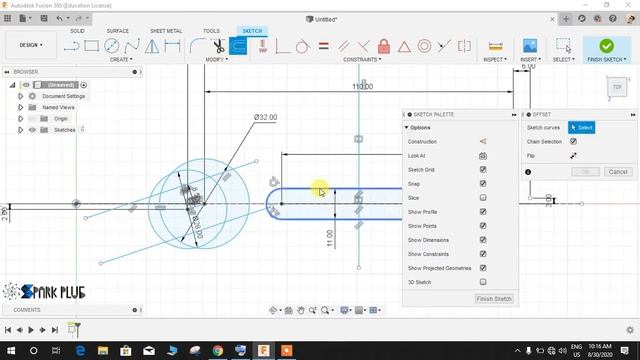Play the design timeline
Image resolution: width=640 pixels, height=360 pixels.
click(31, 330)
